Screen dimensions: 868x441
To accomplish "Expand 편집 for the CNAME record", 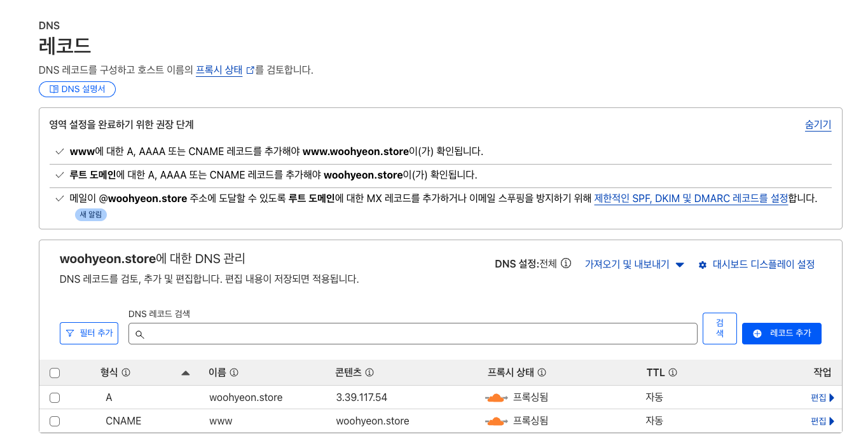I will tap(822, 421).
